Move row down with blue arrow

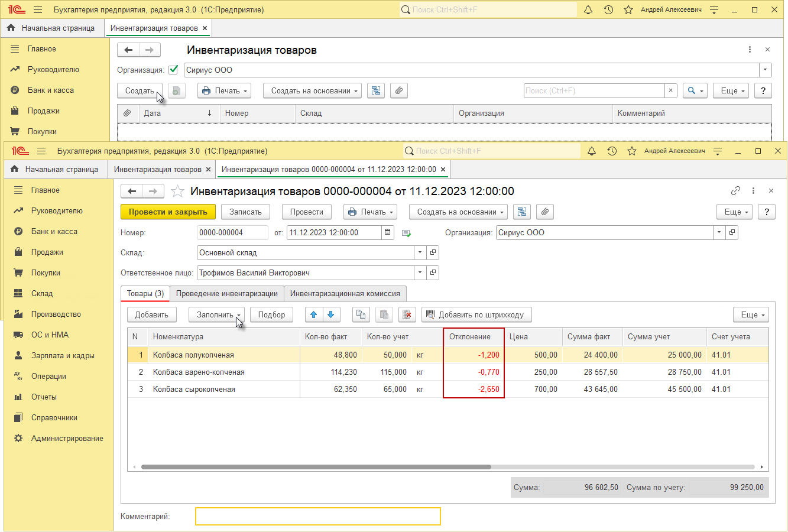pos(331,314)
